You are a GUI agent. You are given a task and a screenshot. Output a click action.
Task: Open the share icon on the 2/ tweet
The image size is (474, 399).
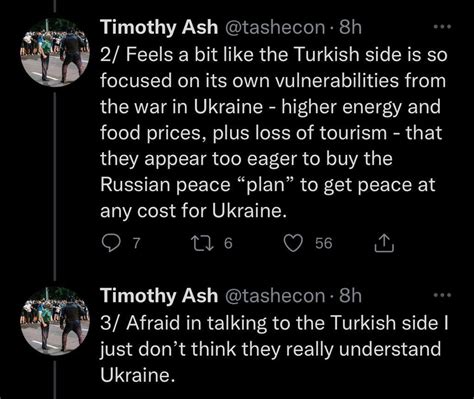(384, 243)
